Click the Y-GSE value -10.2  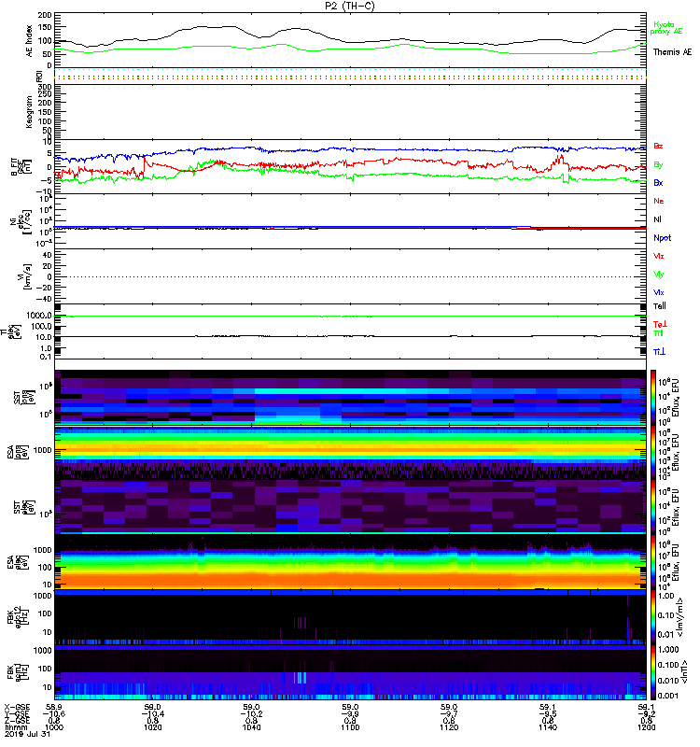click(251, 714)
